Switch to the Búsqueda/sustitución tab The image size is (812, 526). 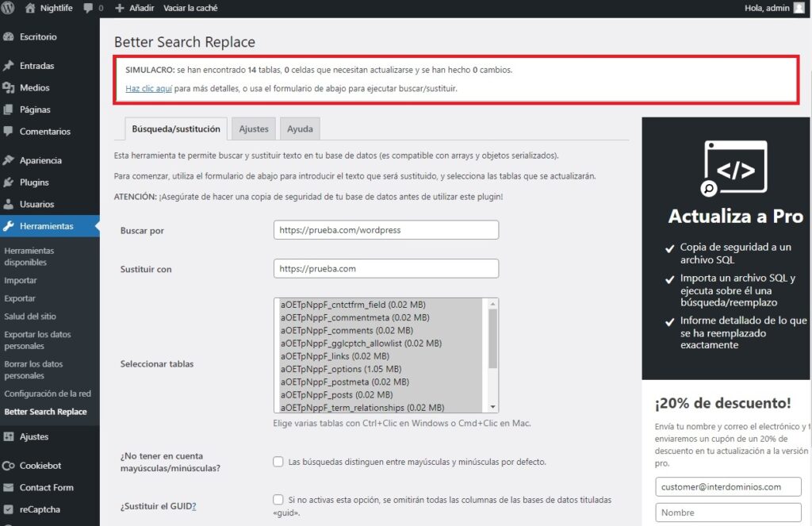click(175, 129)
